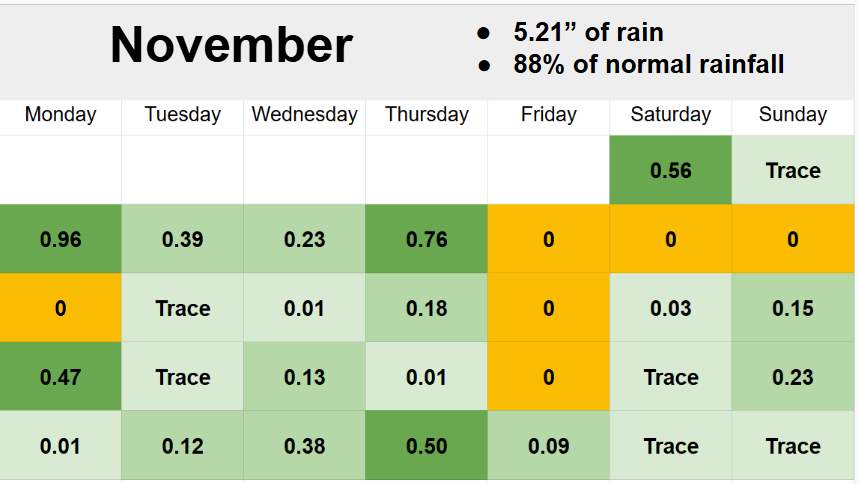The width and height of the screenshot is (859, 484).
Task: Select the cell showing 0.39
Action: pyautogui.click(x=183, y=239)
